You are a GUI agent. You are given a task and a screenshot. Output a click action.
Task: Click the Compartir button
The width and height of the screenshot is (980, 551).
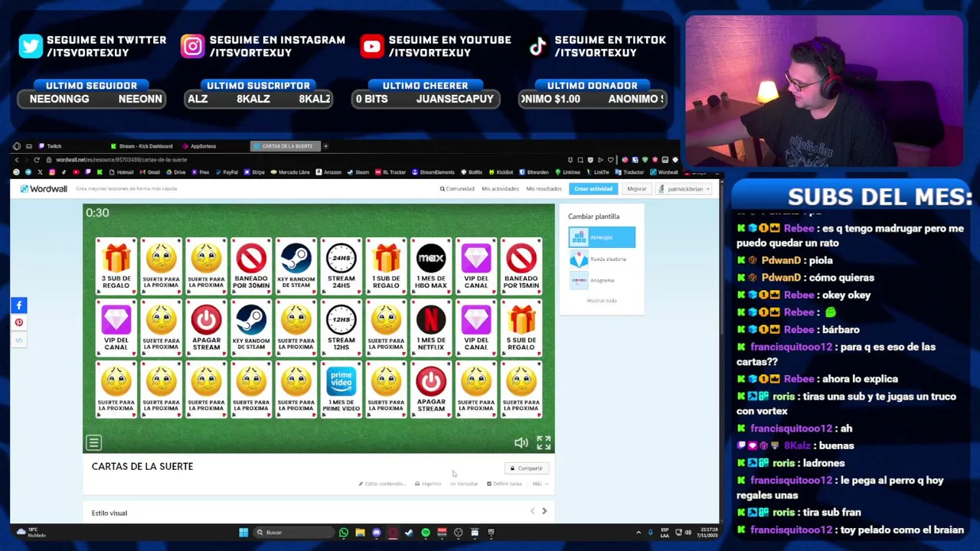527,468
